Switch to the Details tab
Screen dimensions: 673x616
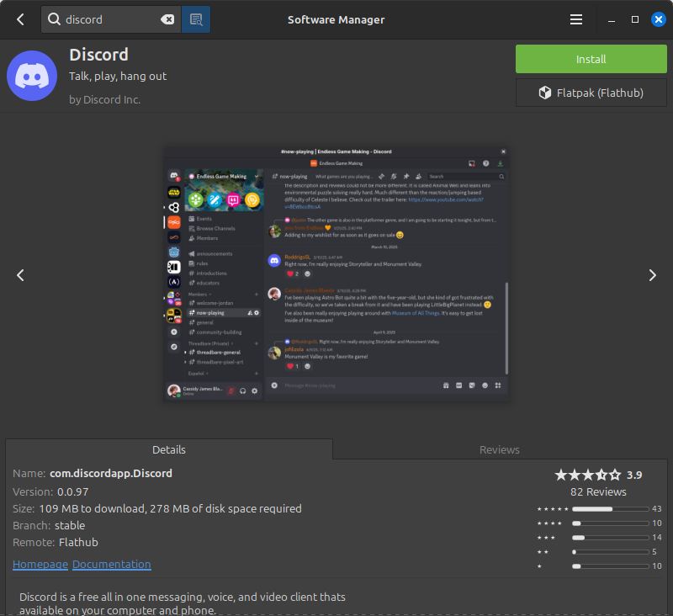[169, 449]
